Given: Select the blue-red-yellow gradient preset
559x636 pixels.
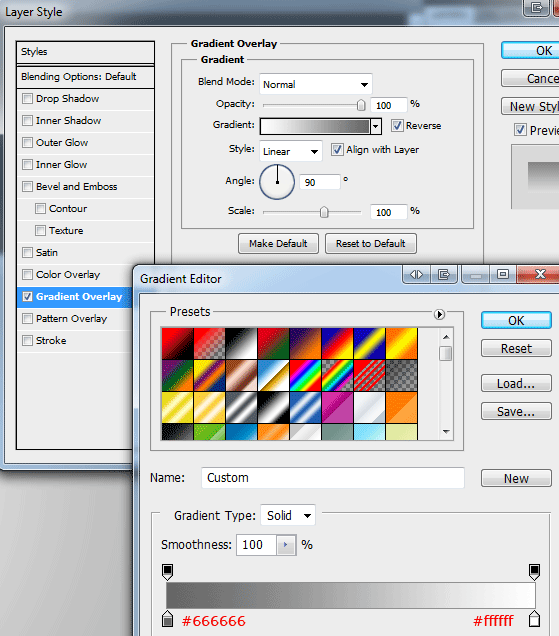Looking at the screenshot, I should click(338, 344).
